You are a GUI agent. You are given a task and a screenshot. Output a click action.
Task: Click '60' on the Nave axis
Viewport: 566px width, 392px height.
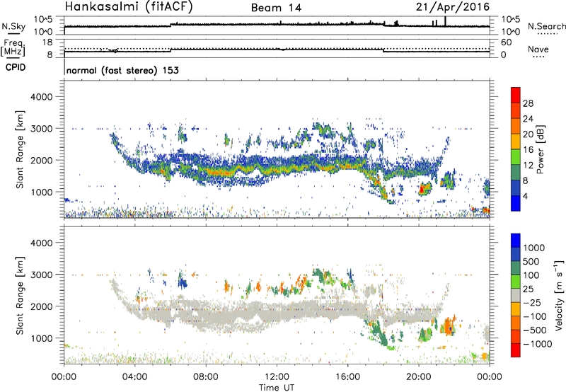coord(506,42)
